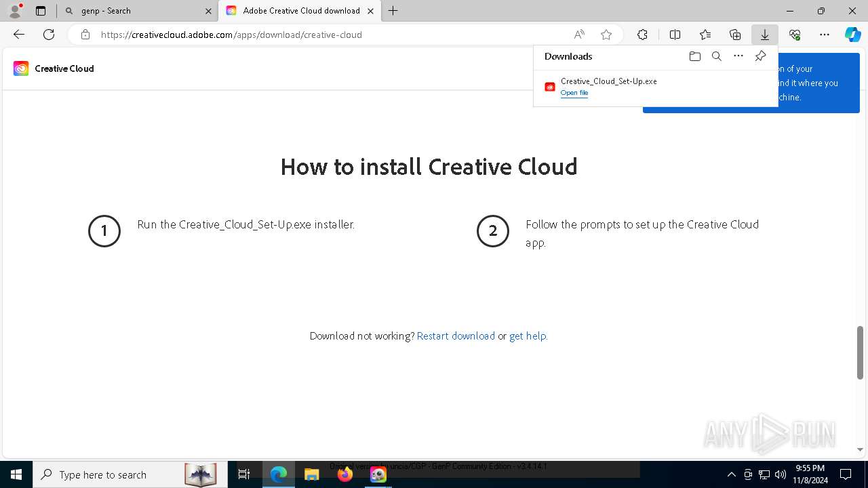Click the page vertical scrollbar thumb
The image size is (868, 488).
click(860, 352)
